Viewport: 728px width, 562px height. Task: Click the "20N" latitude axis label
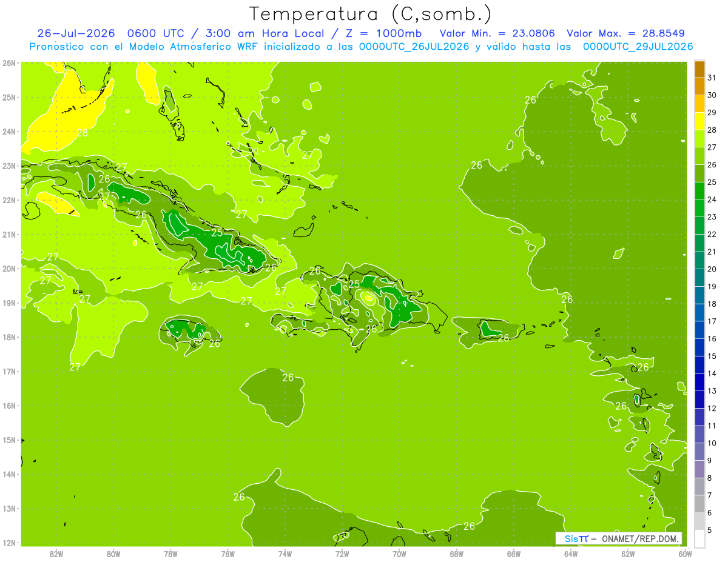point(9,269)
